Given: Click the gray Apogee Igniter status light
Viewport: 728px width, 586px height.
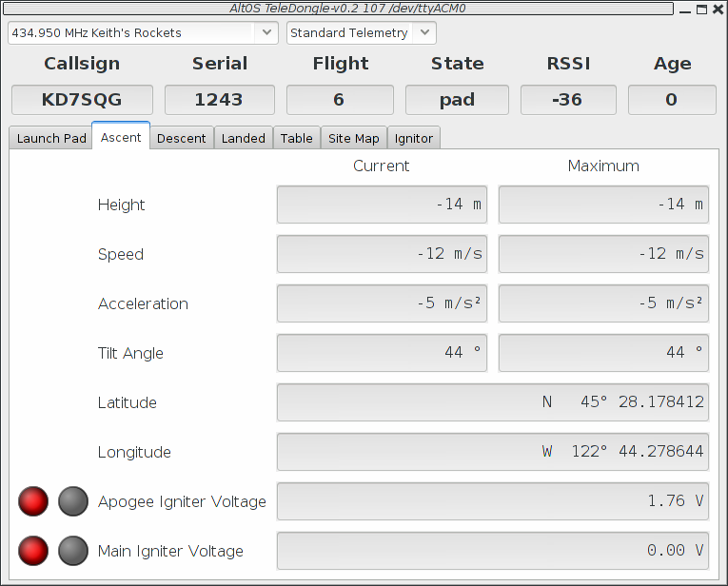Looking at the screenshot, I should [x=73, y=501].
